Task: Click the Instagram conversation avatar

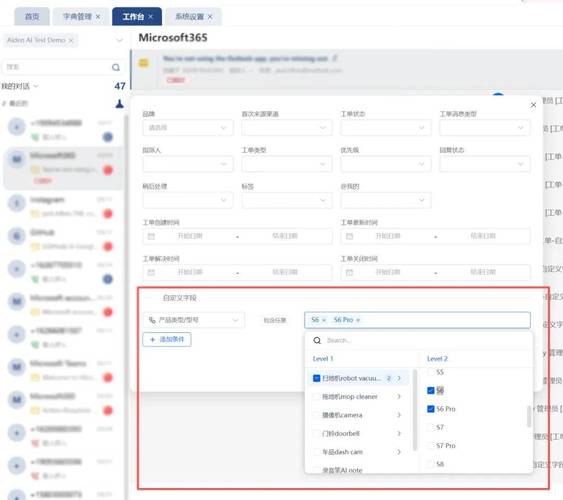Action: 17,204
